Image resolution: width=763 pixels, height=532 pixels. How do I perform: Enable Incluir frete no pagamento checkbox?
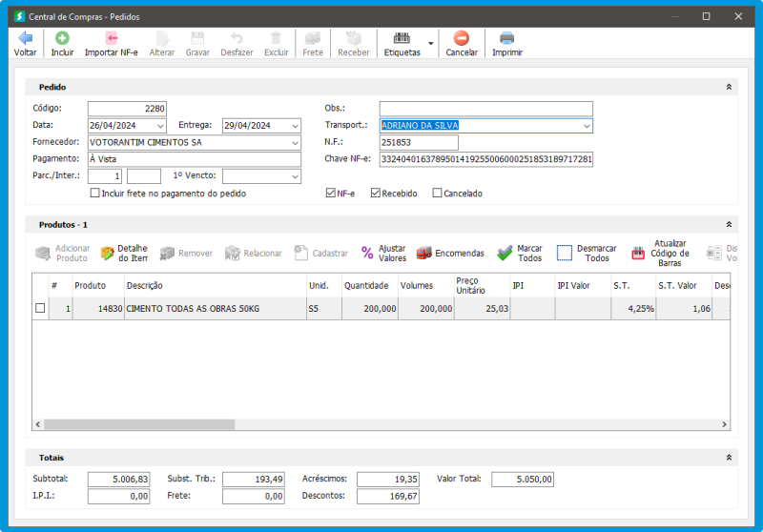click(94, 194)
